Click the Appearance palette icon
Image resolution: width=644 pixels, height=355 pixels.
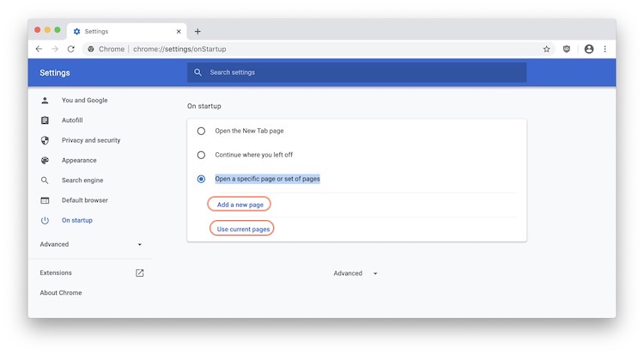(45, 161)
